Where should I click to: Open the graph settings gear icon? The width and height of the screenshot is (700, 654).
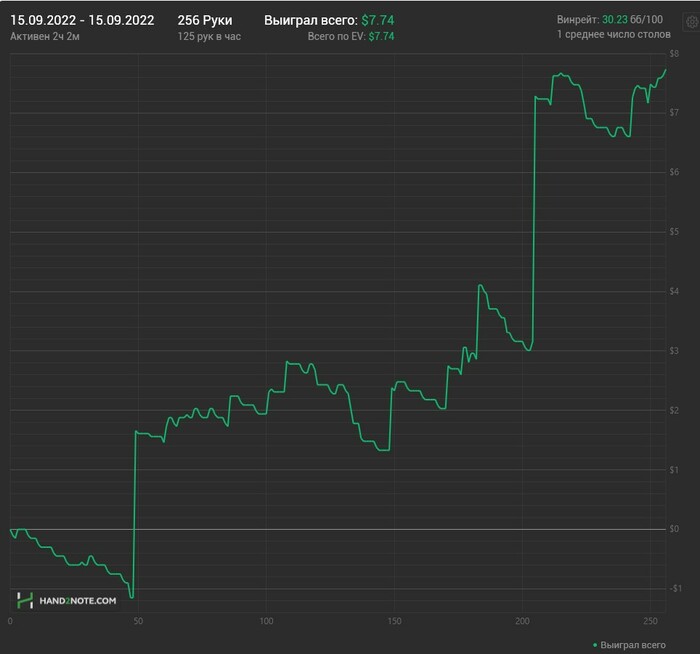coord(692,21)
